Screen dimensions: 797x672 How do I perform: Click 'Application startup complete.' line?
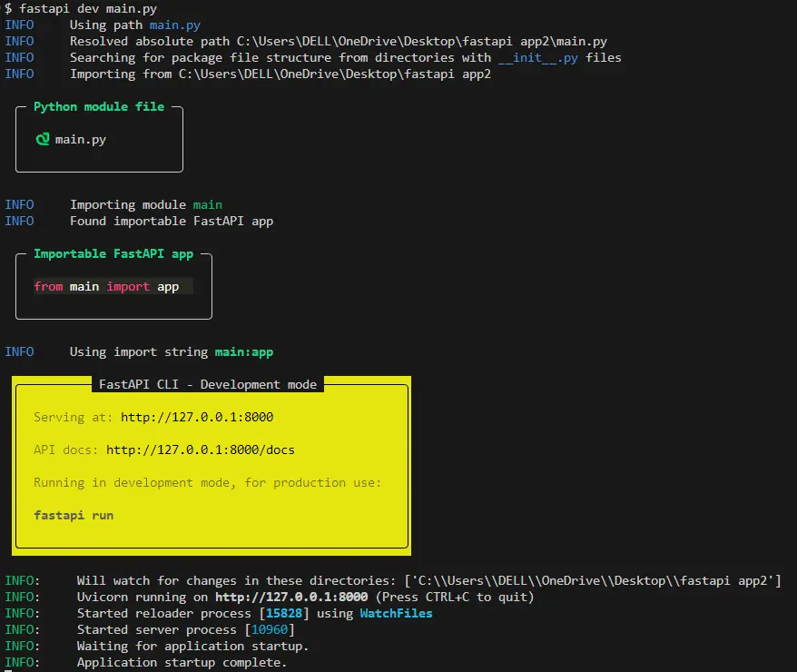tap(182, 662)
